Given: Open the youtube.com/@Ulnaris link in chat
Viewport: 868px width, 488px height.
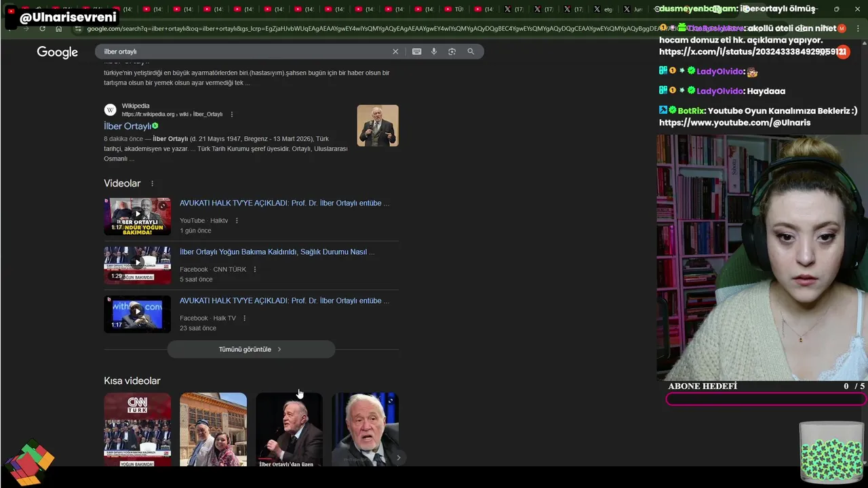Looking at the screenshot, I should point(734,123).
